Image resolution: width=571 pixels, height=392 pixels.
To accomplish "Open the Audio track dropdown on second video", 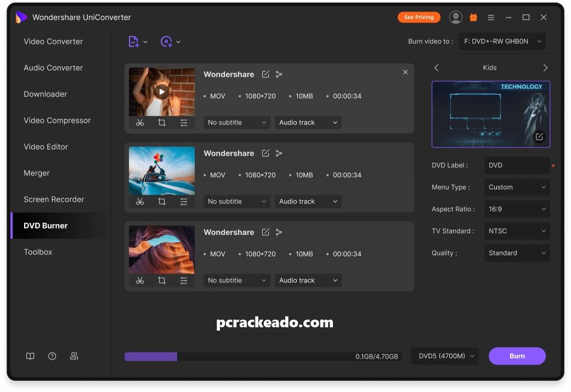I will pos(308,202).
